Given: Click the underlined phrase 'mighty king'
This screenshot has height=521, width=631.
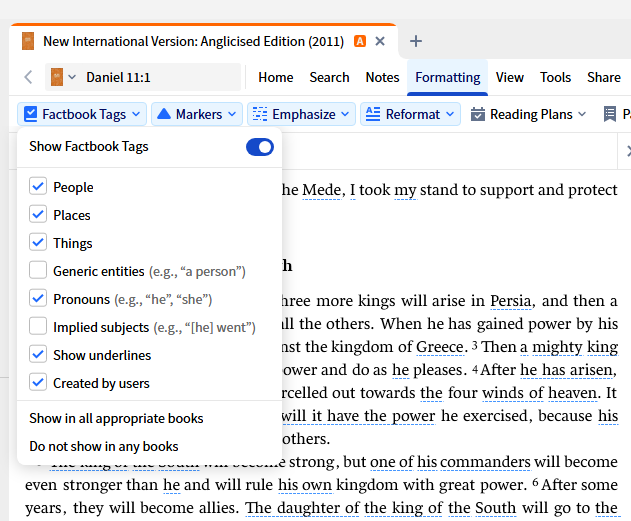Looking at the screenshot, I should (x=575, y=348).
